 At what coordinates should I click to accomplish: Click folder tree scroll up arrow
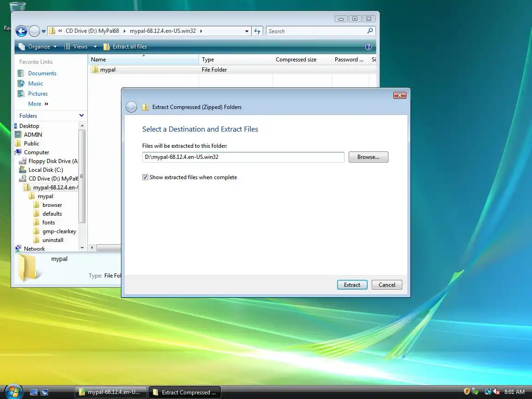(x=82, y=126)
